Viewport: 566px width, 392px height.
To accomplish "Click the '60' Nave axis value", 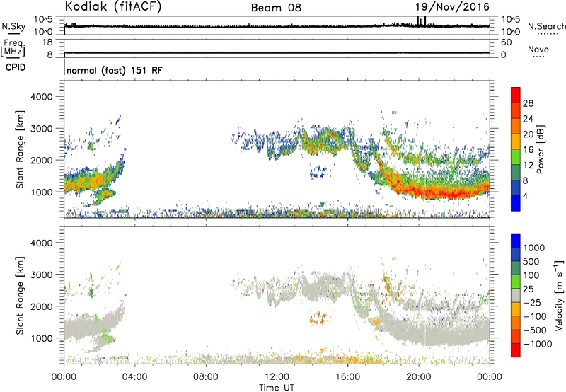I will coord(507,42).
